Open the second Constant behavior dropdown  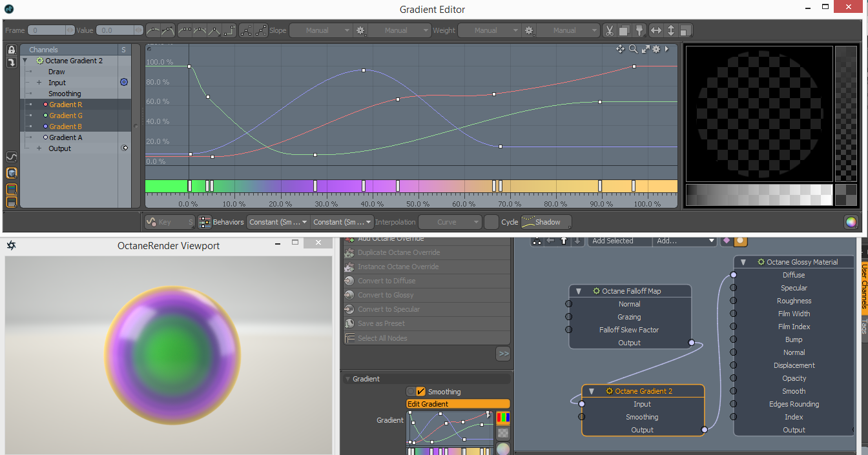[342, 222]
